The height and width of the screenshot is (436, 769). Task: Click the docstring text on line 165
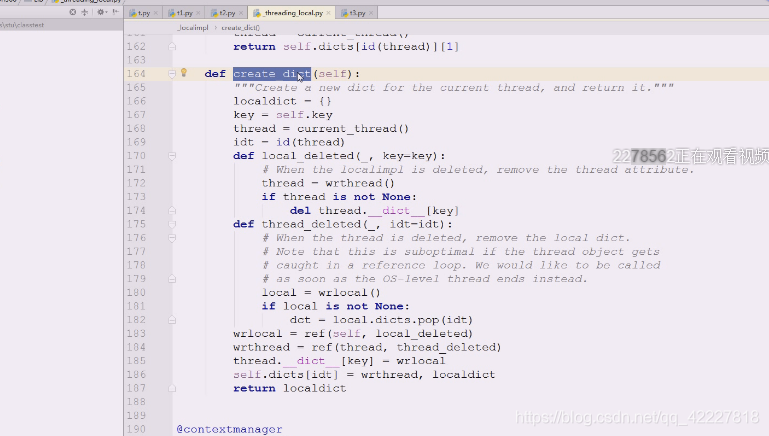click(454, 88)
